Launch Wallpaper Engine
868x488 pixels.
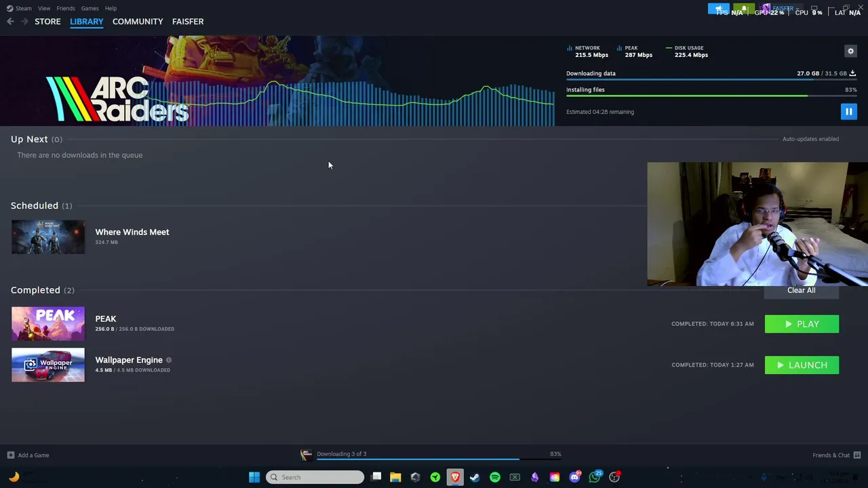click(x=802, y=365)
